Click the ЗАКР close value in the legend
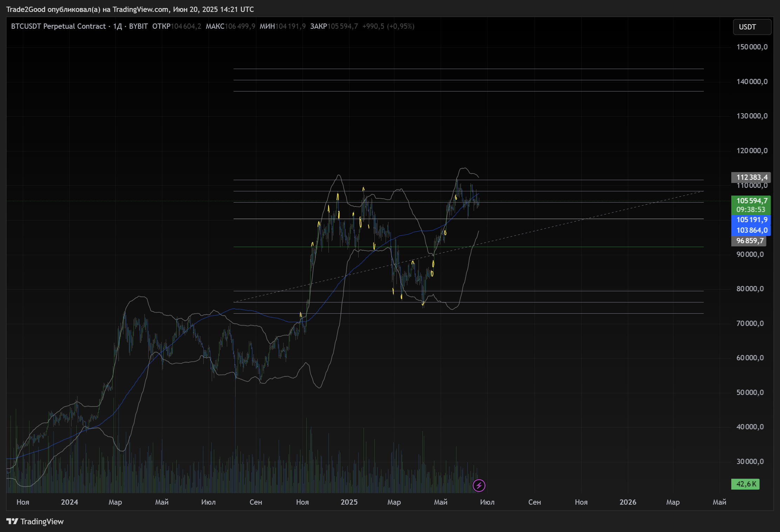This screenshot has height=532, width=780. [342, 26]
